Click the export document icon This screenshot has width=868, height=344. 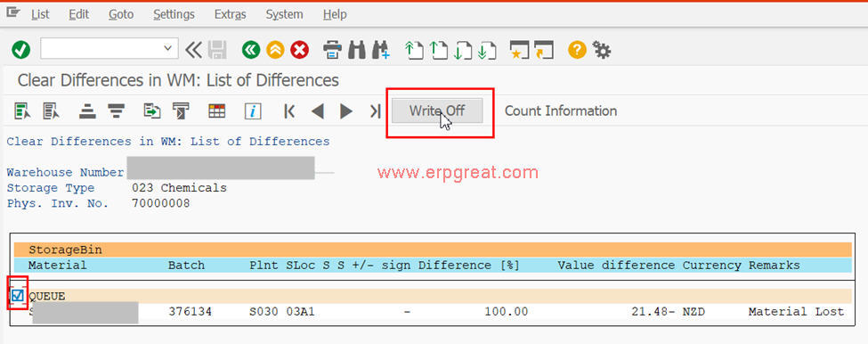coord(152,111)
